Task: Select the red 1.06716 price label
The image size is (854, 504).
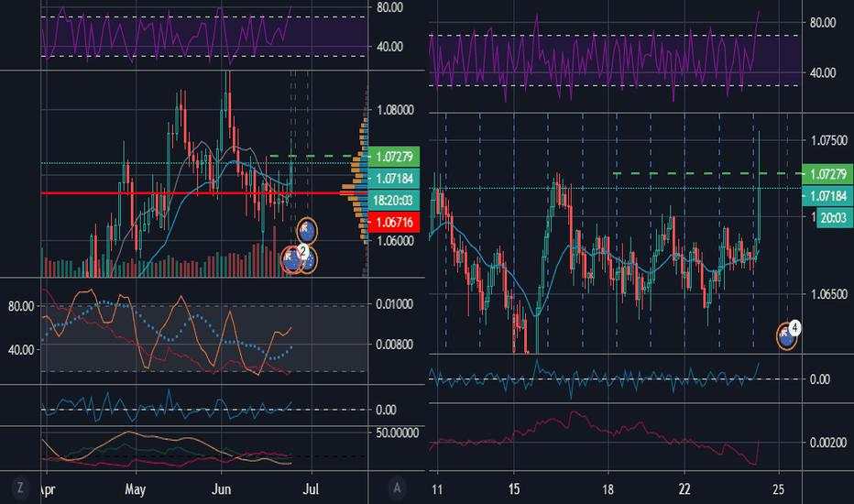Action: (x=394, y=222)
